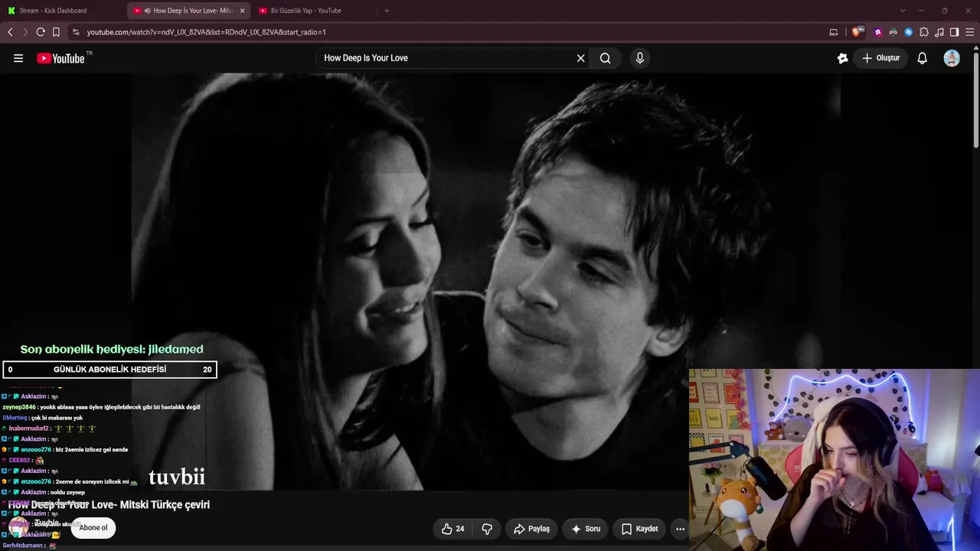Expand the tab search chevron
This screenshot has width=980, height=551.
click(x=903, y=11)
